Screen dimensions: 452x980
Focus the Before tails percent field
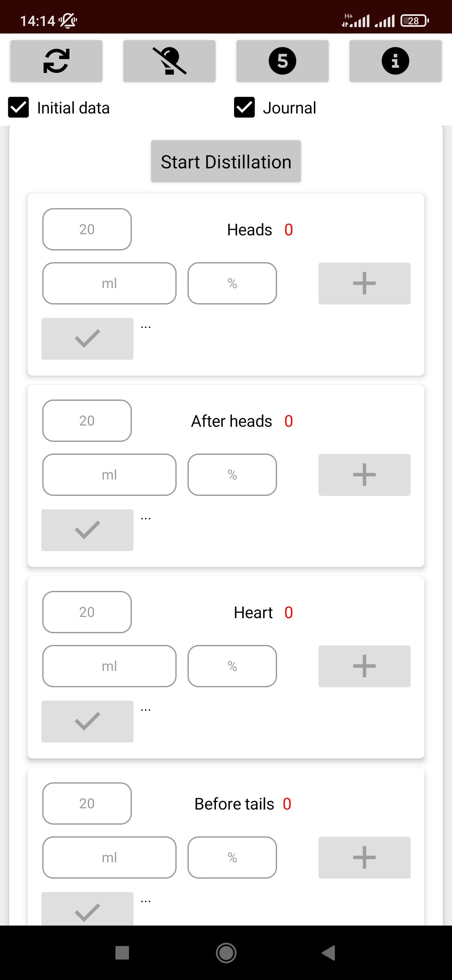click(232, 858)
